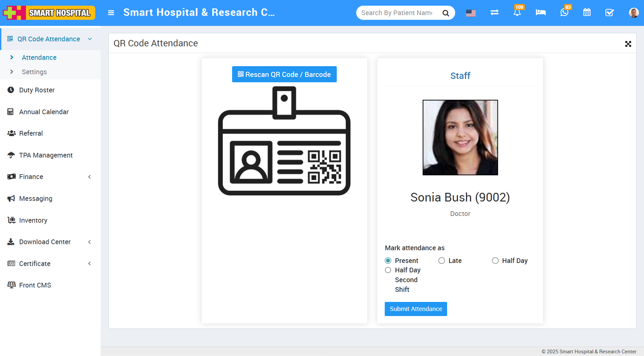Click the Referral people icon
Viewport: 644px width, 356px height.
pyautogui.click(x=11, y=133)
